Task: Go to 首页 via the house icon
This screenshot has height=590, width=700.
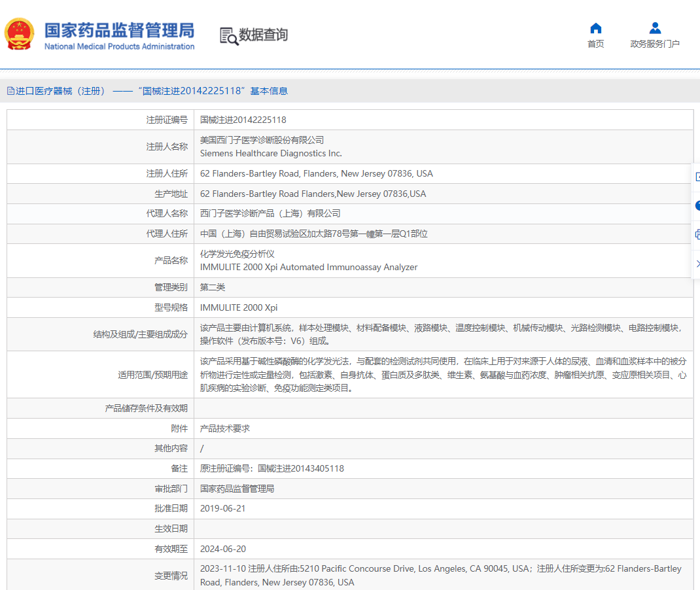Action: (x=595, y=28)
